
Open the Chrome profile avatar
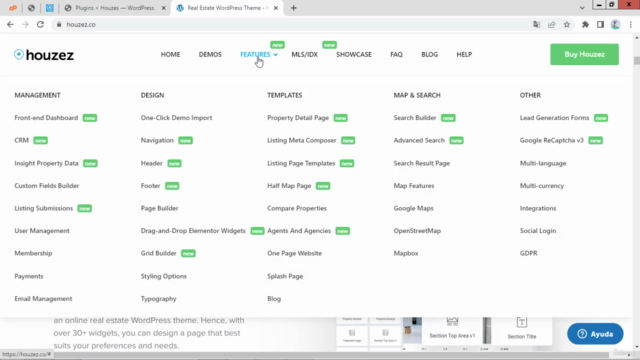(615, 24)
